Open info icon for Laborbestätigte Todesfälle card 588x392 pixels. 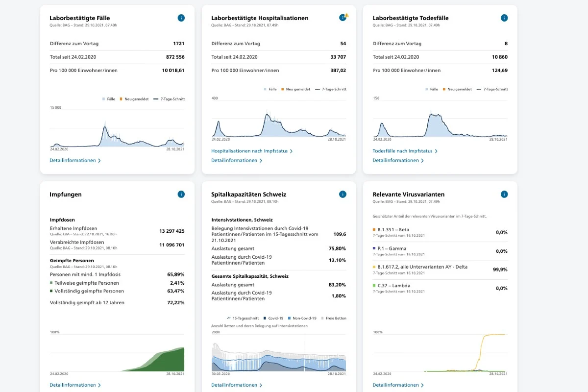pos(504,18)
